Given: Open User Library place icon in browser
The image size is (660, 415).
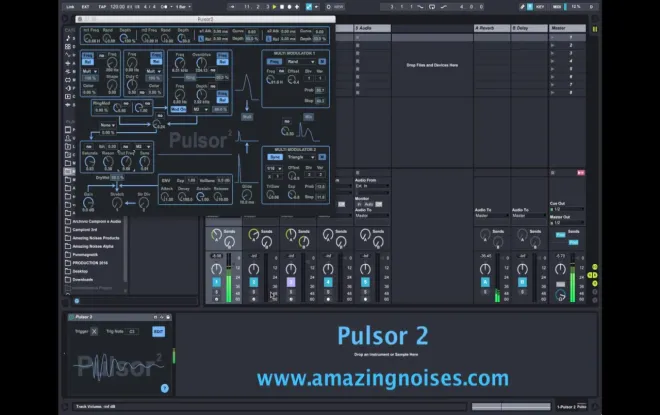Looking at the screenshot, I should pos(68,138).
